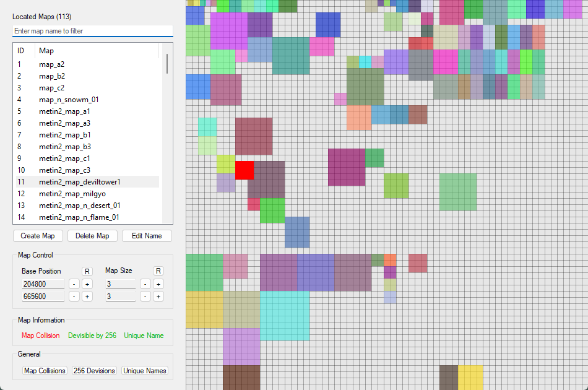
Task: Select map_c2 row
Action: pyautogui.click(x=87, y=88)
